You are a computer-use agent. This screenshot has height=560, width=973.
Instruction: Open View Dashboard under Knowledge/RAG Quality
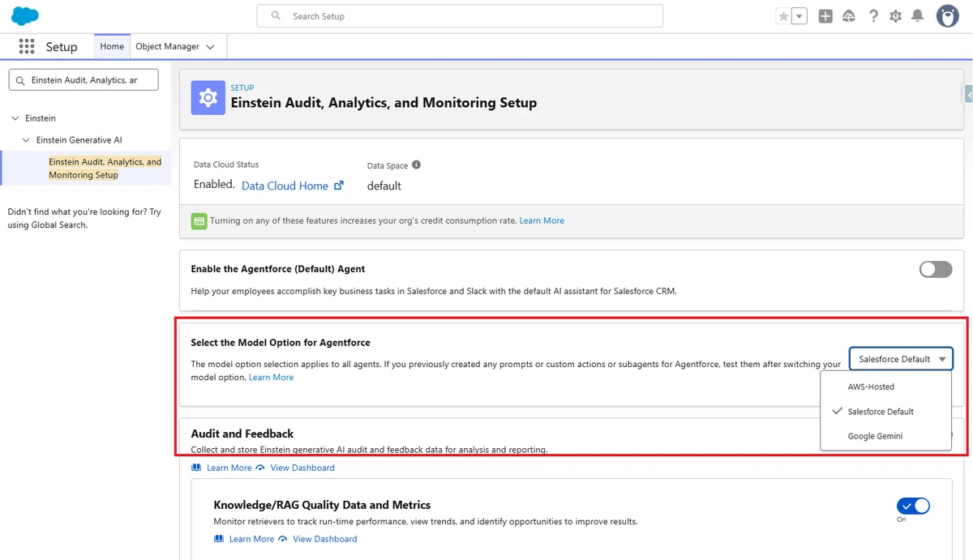pos(325,539)
